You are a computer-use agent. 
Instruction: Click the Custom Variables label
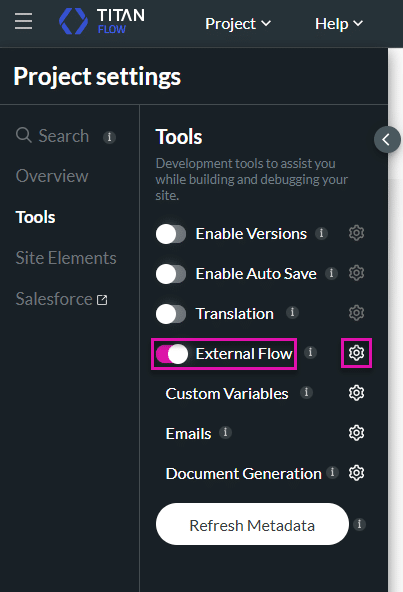tap(227, 394)
